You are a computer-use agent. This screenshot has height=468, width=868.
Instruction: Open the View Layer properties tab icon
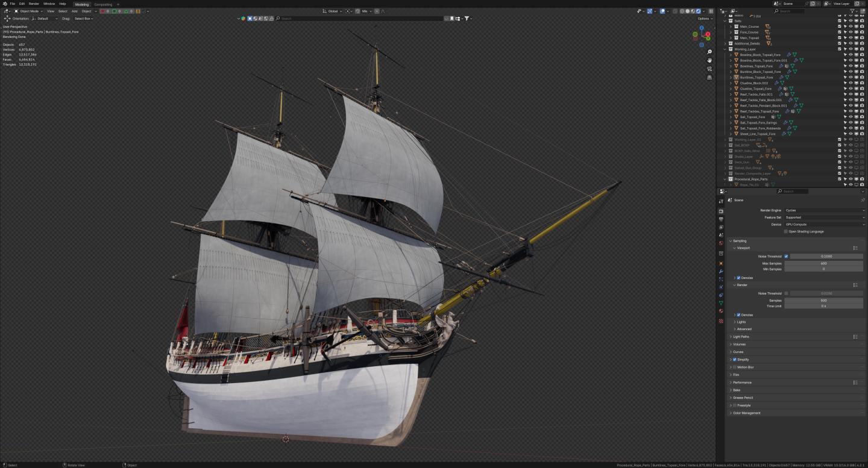point(721,227)
